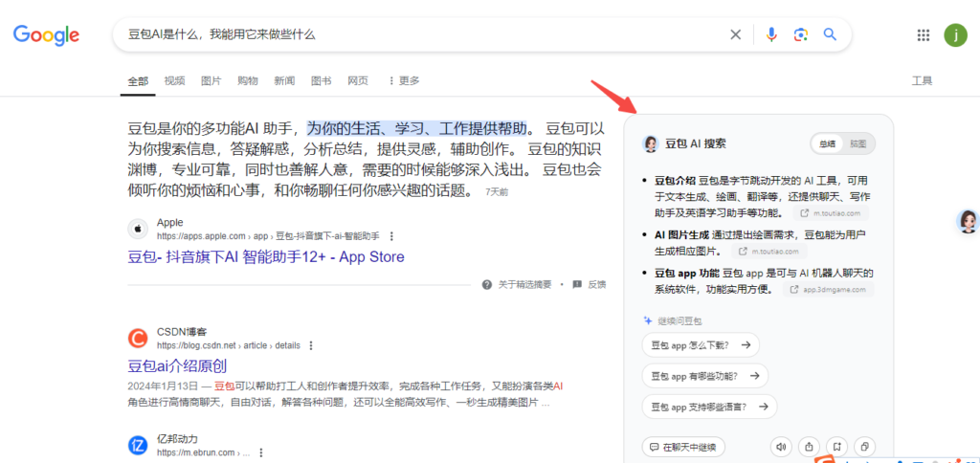This screenshot has height=463, width=980.
Task: Switch to the 购物 tab
Action: [x=248, y=80]
